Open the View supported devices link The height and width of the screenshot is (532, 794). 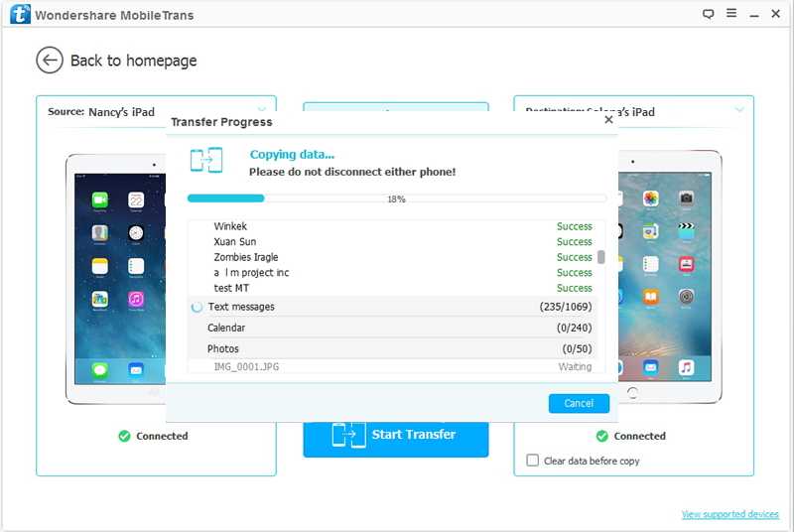coord(729,514)
